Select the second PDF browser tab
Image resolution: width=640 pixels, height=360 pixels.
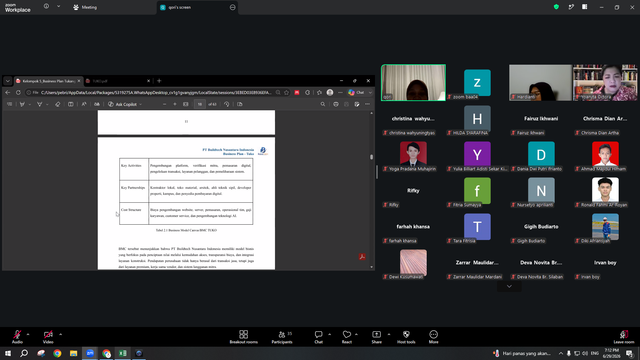(118, 81)
